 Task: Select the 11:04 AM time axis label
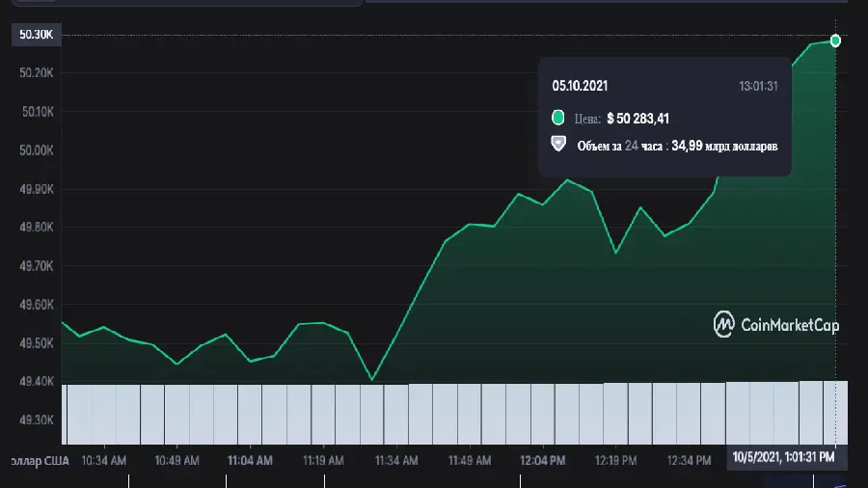pos(250,461)
